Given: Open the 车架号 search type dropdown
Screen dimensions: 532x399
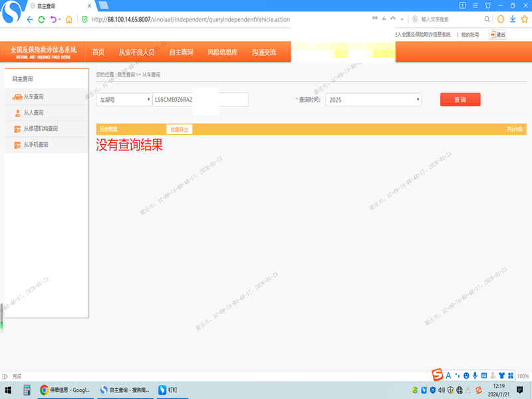Looking at the screenshot, I should (x=124, y=100).
